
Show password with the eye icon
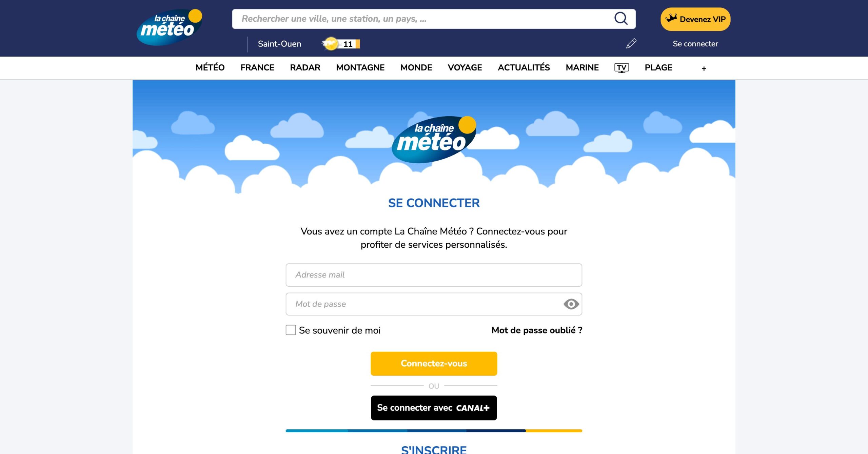click(x=571, y=304)
